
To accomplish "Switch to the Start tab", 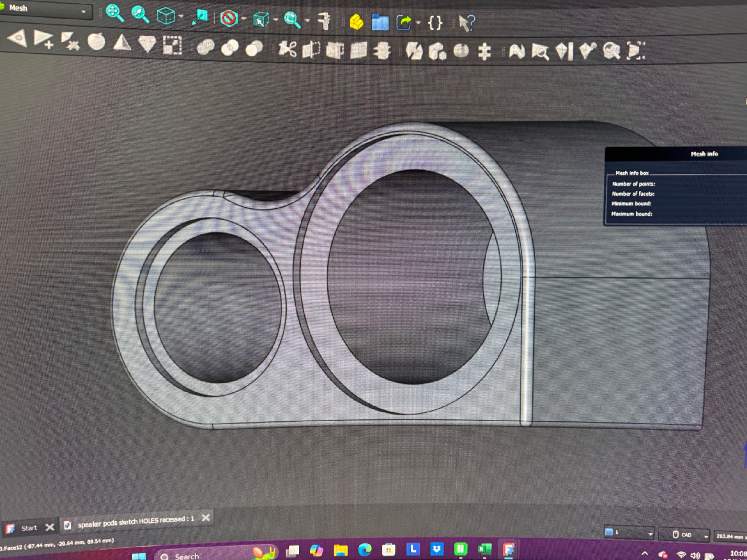I will 28,528.
